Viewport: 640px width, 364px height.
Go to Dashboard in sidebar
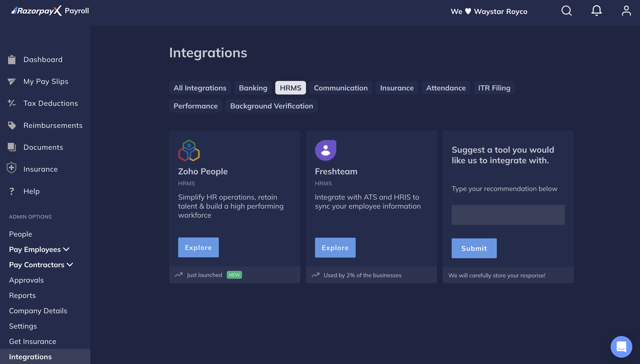[x=43, y=60]
